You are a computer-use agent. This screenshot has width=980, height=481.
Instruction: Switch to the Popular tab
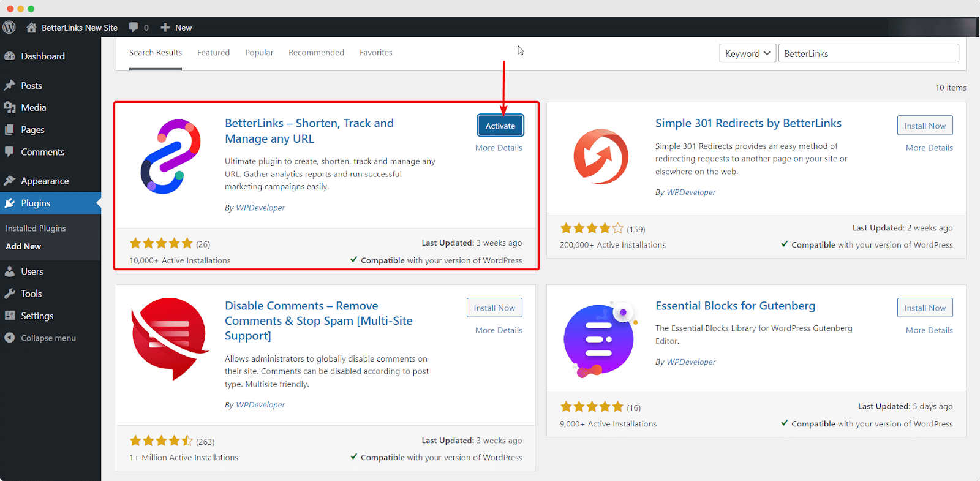[x=259, y=53]
